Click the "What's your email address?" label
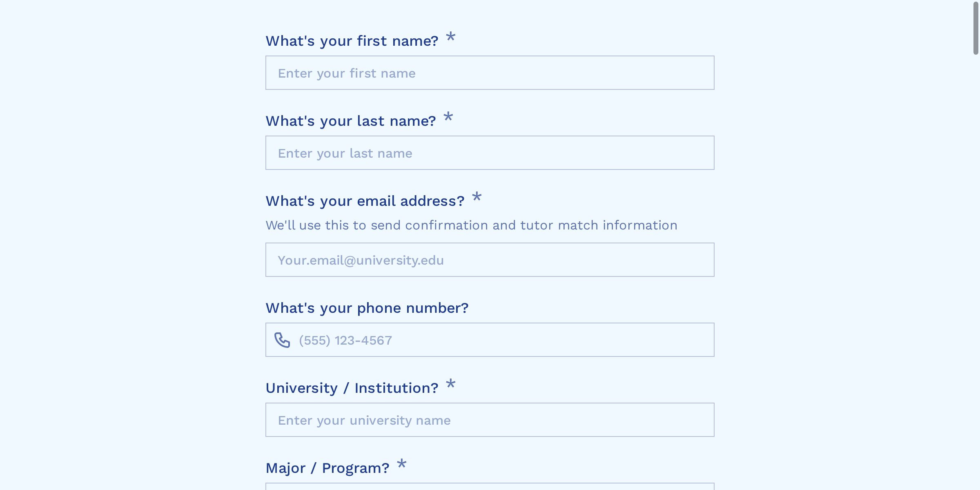Viewport: 980px width, 490px height. (365, 201)
